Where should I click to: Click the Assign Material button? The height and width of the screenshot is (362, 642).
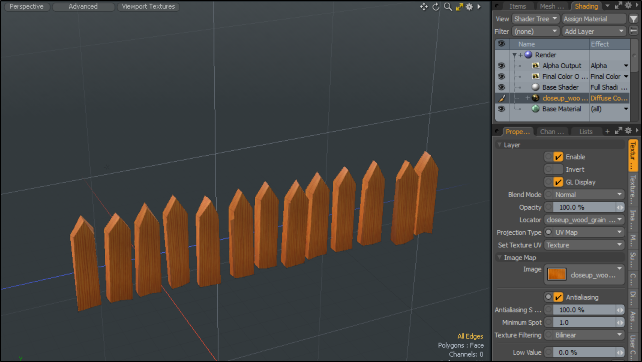[x=594, y=19]
